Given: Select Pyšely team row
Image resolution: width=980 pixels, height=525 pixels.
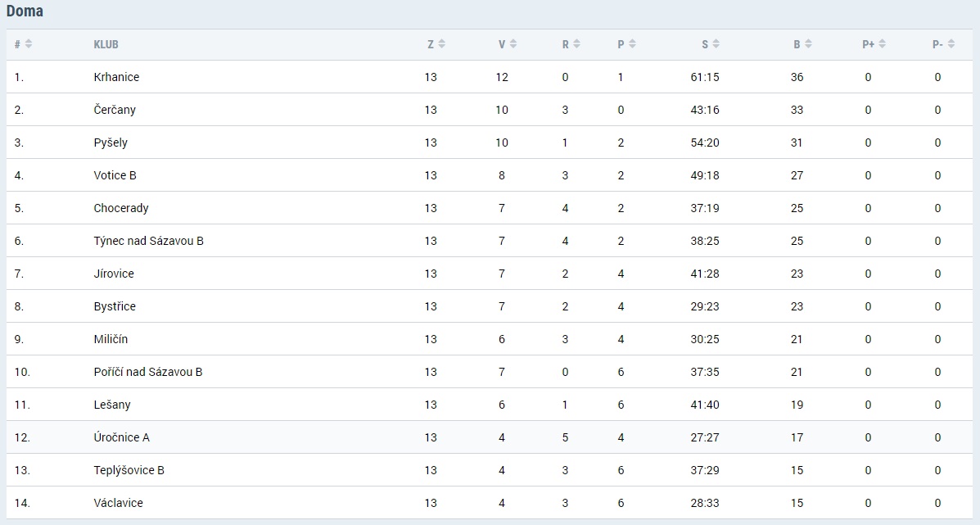Looking at the screenshot, I should click(x=490, y=143).
